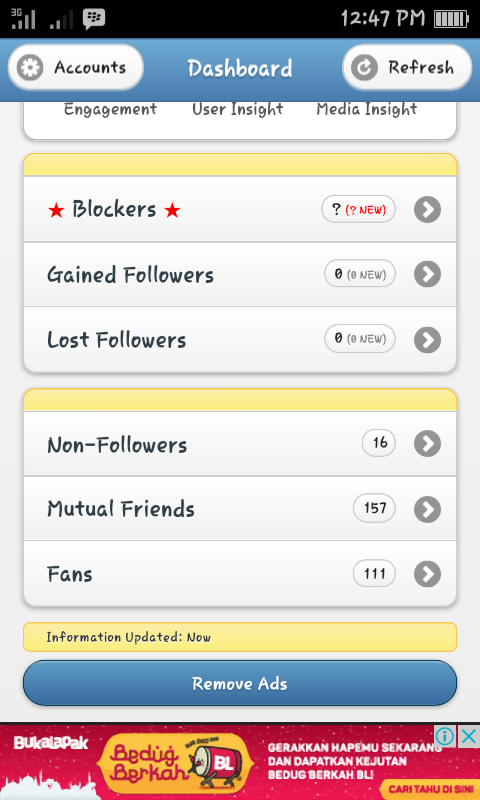Tap the Refresh circular arrow icon
Viewport: 480px width, 800px height.
click(x=364, y=67)
